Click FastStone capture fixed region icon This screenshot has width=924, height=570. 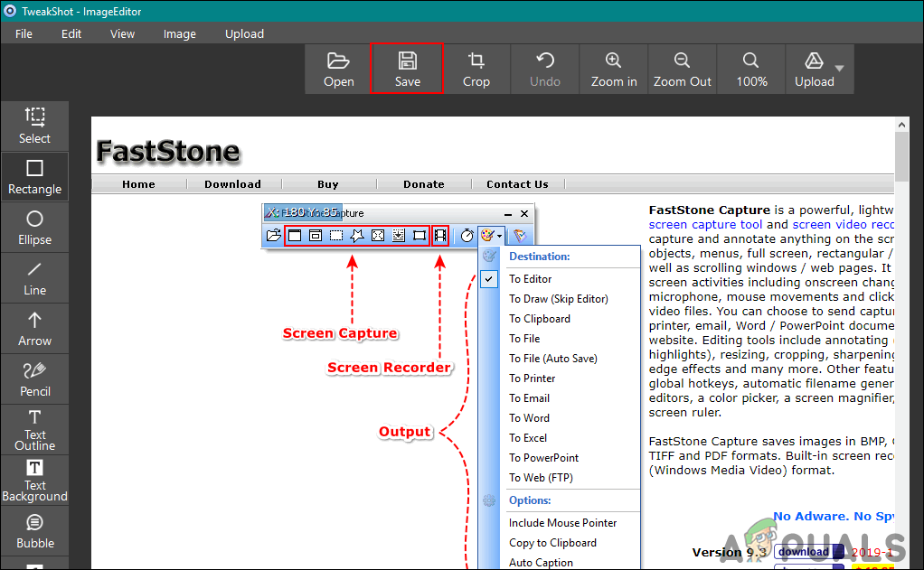[x=419, y=236]
